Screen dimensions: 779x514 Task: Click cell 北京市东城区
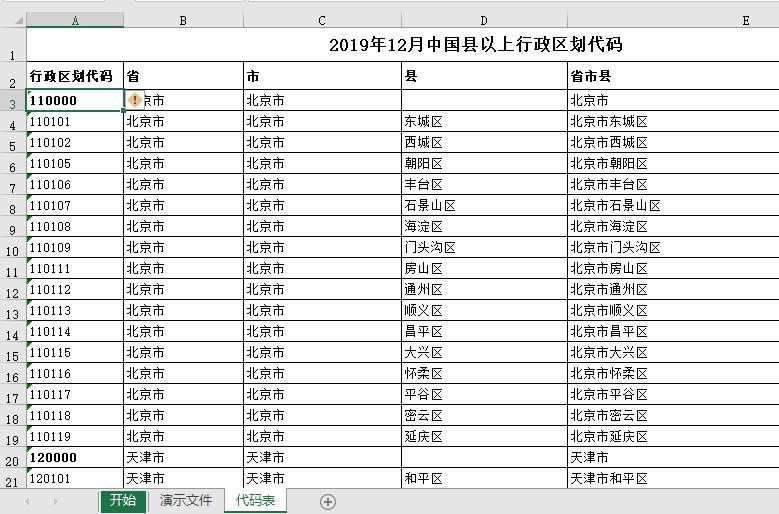[673, 121]
